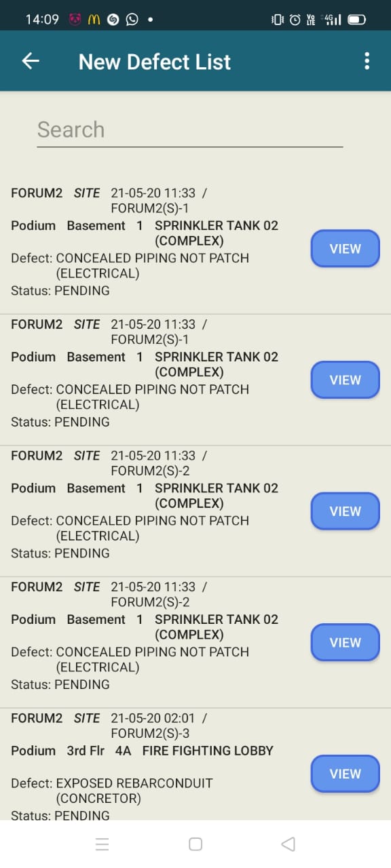The width and height of the screenshot is (391, 868).
Task: Tap the alarm clock status icon
Action: tap(295, 20)
